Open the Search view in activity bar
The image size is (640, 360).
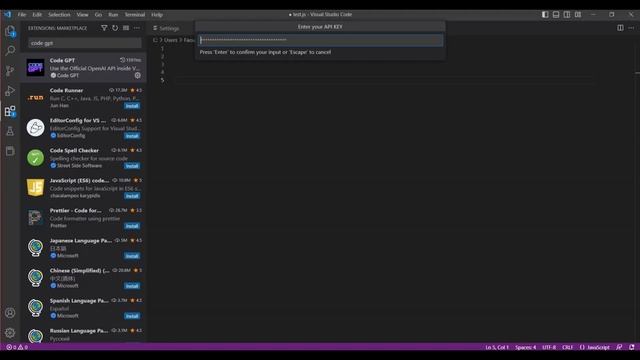[10, 51]
